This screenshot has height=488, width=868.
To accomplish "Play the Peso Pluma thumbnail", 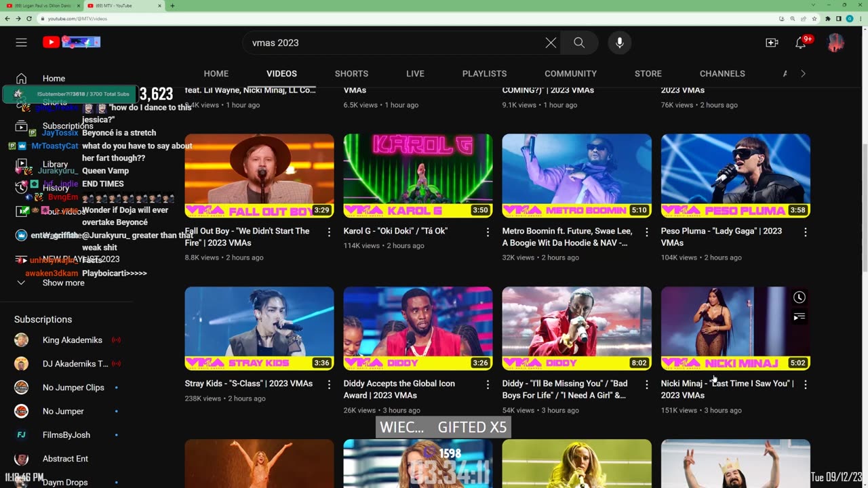I will 735,176.
